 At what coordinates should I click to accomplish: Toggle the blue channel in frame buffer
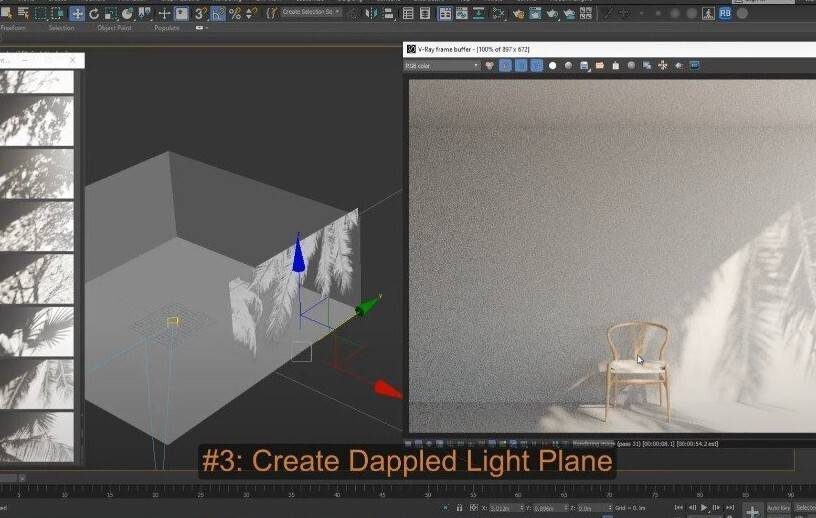pos(537,66)
